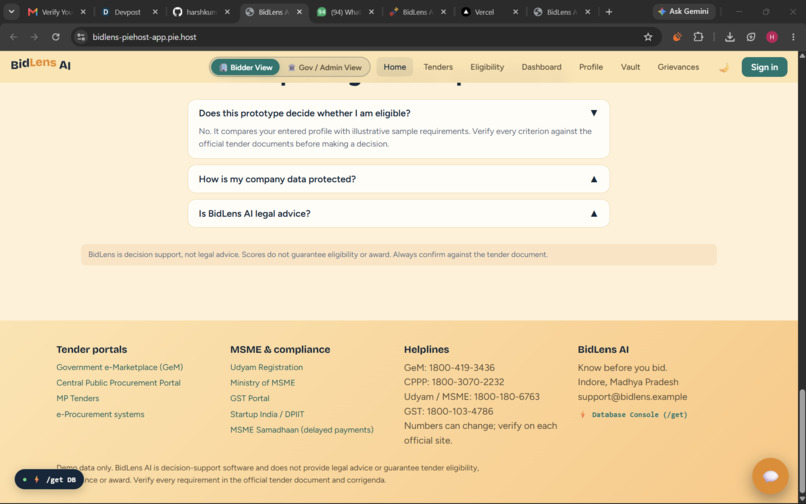Viewport: 806px width, 504px height.
Task: Switch to the Vercel tab
Action: (x=488, y=12)
